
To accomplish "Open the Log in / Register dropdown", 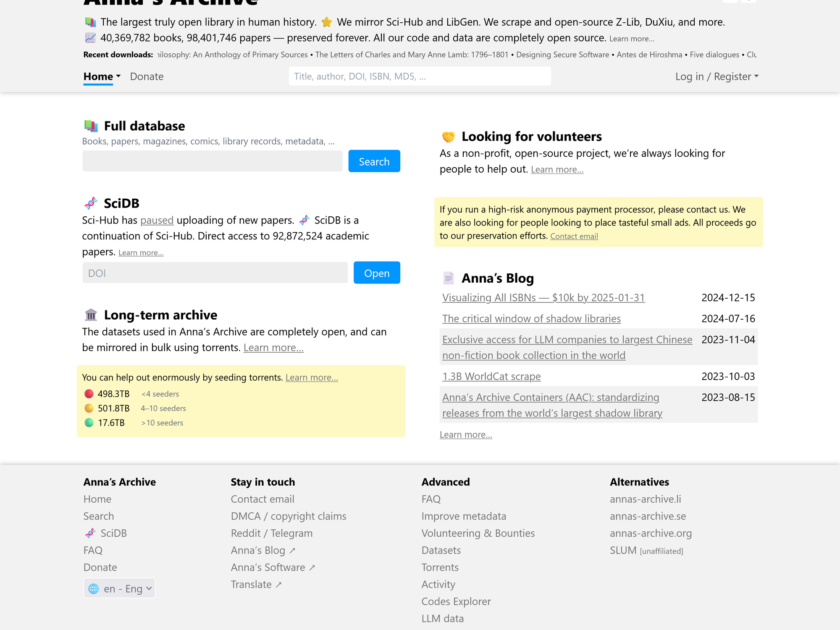I will click(x=717, y=76).
